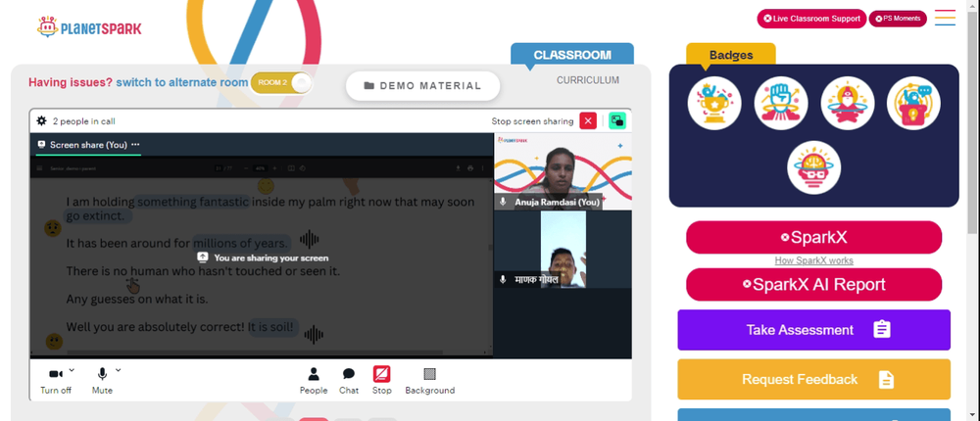Image resolution: width=980 pixels, height=421 pixels.
Task: Select Anuja Ramdasi video tile
Action: [563, 171]
